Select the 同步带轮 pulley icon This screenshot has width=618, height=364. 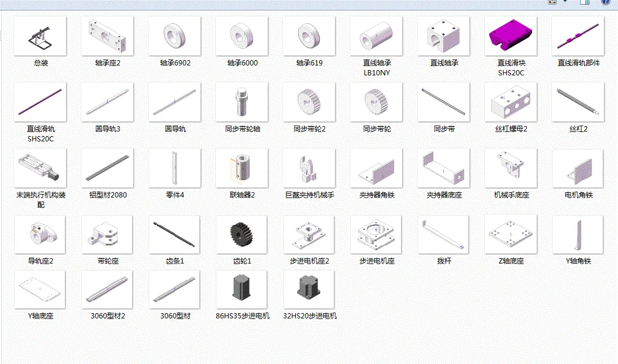pos(377,102)
